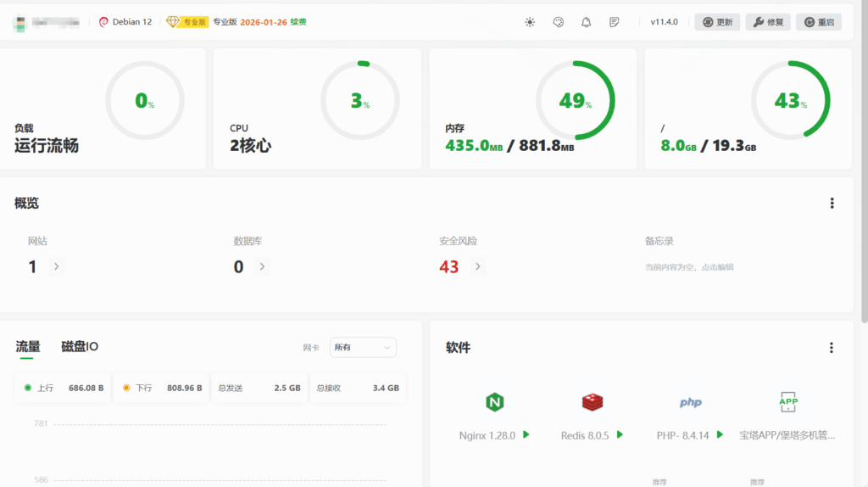Click the 备忘录 memo text to edit

coord(689,266)
